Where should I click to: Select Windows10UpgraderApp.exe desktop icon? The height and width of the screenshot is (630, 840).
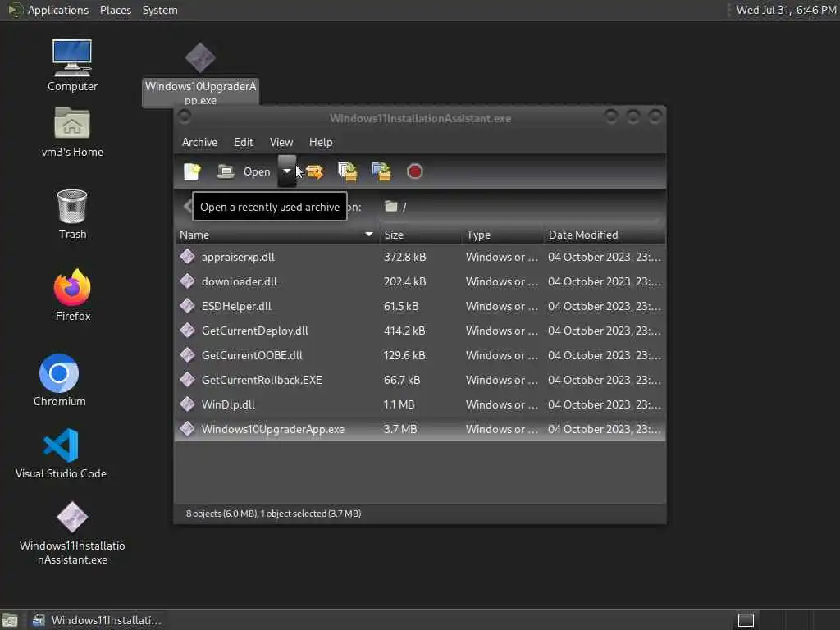click(x=200, y=74)
